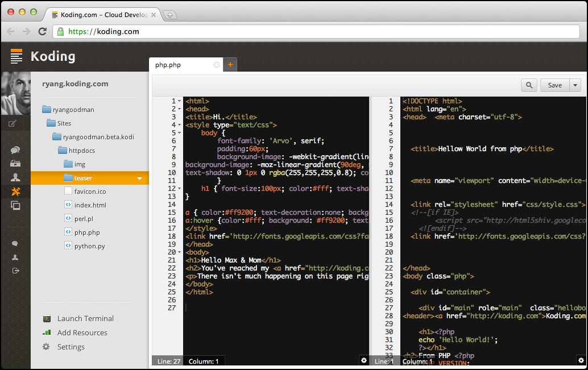The image size is (588, 370).
Task: Click the small single chat bubble icon
Action: (x=15, y=244)
